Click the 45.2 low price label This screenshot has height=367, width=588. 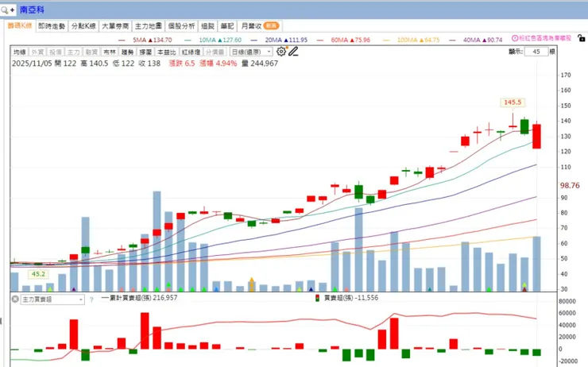coord(38,274)
